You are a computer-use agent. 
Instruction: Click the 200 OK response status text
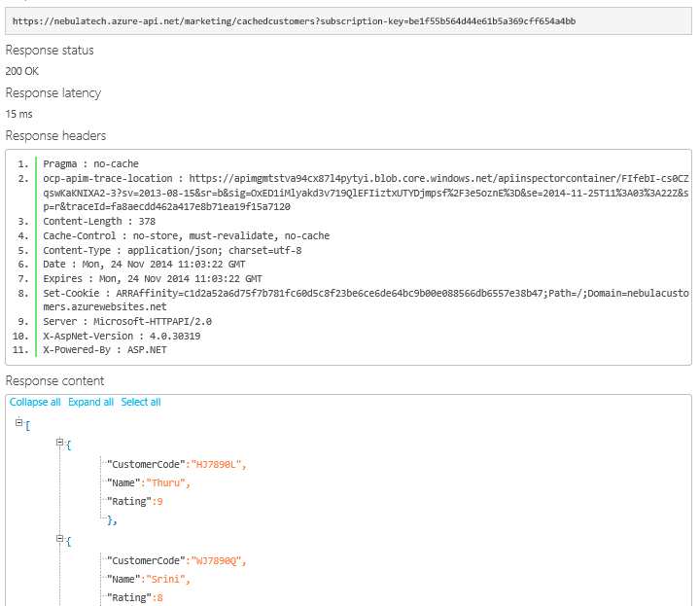[x=22, y=71]
